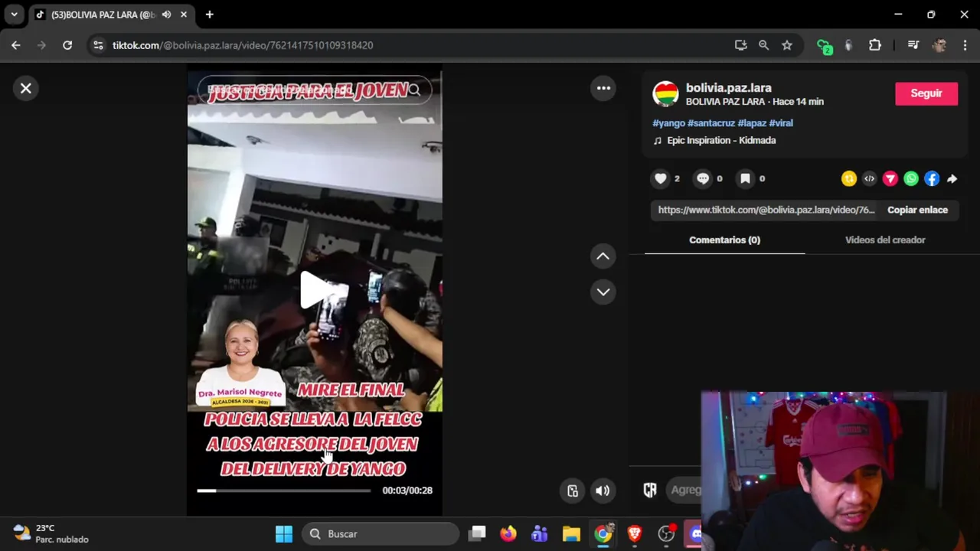Screen dimensions: 980x551
Task: Share the video to Facebook
Action: coord(931,178)
